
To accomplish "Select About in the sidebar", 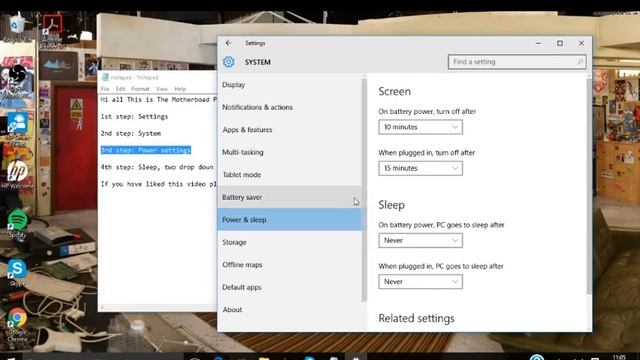I will click(289, 309).
